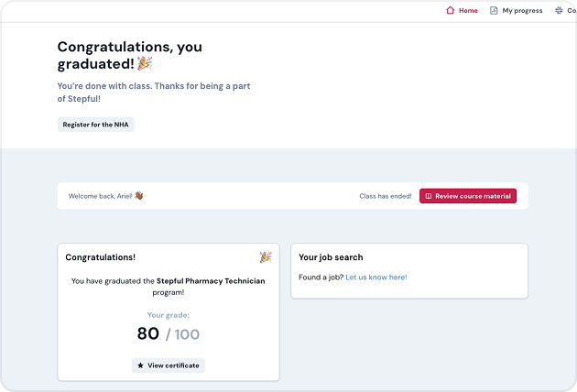Viewport: 577px width, 392px height.
Task: Open the partially visible Co... nav item
Action: click(571, 11)
